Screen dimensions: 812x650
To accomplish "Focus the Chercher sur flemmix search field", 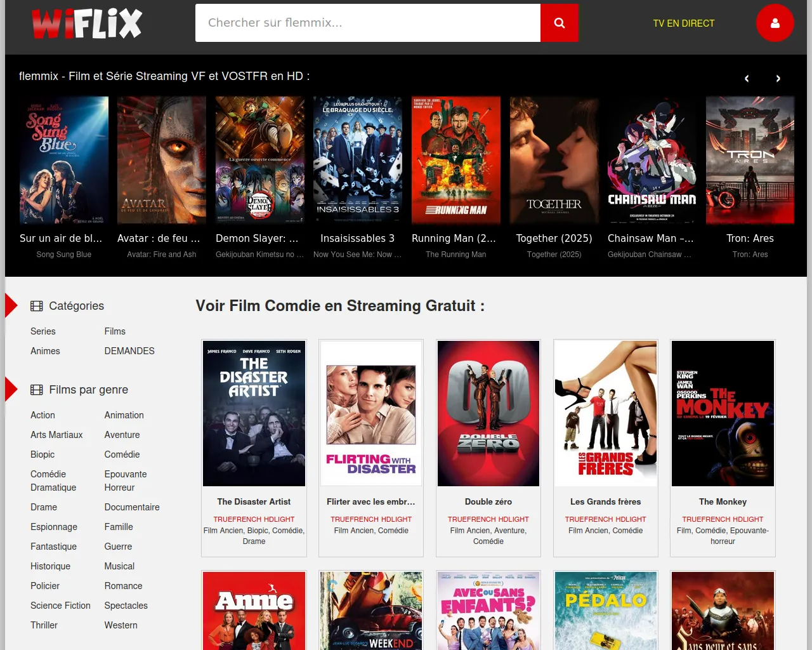I will click(368, 23).
